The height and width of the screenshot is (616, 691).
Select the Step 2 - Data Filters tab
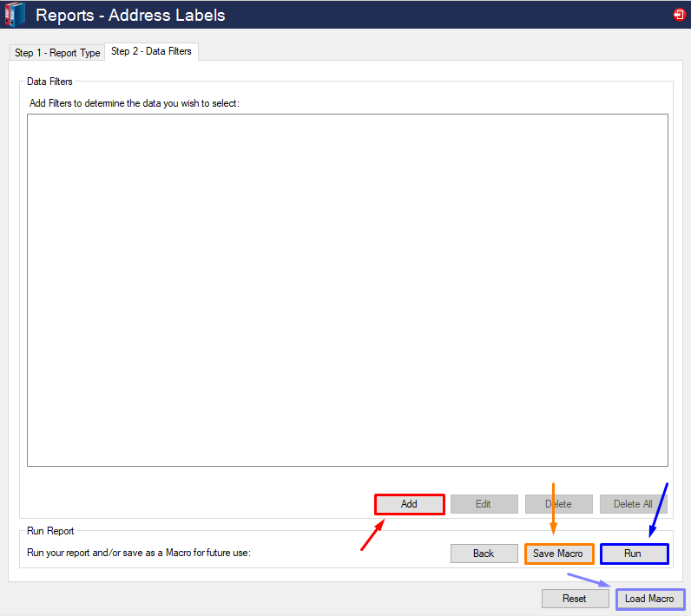tap(151, 52)
